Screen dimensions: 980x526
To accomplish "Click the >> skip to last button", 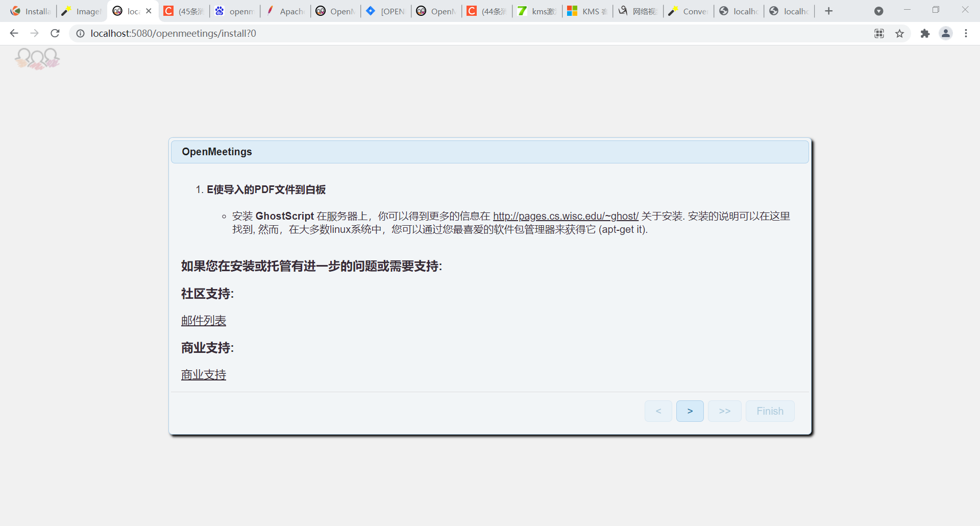I will [x=725, y=411].
